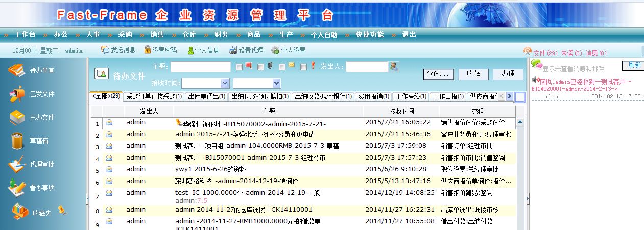Open 已发文件 in the sidebar

(42, 94)
